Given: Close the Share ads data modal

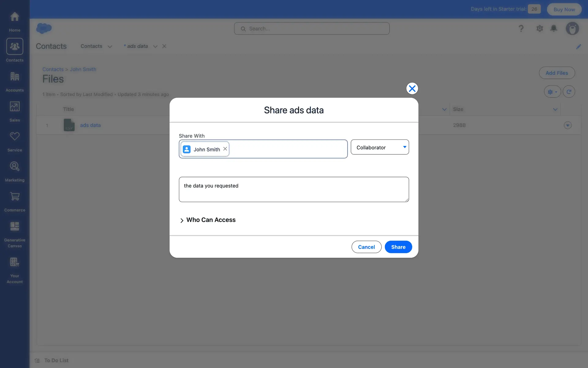Looking at the screenshot, I should point(412,89).
